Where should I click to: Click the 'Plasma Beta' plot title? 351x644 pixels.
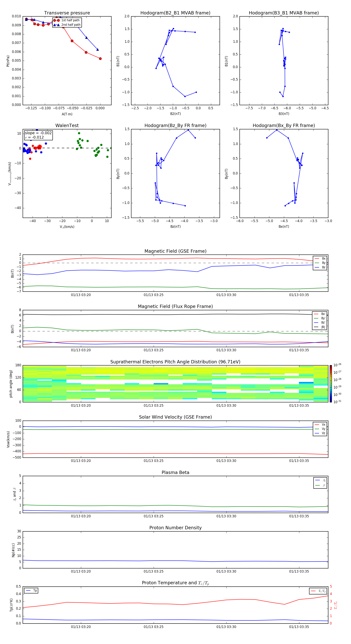click(175, 472)
